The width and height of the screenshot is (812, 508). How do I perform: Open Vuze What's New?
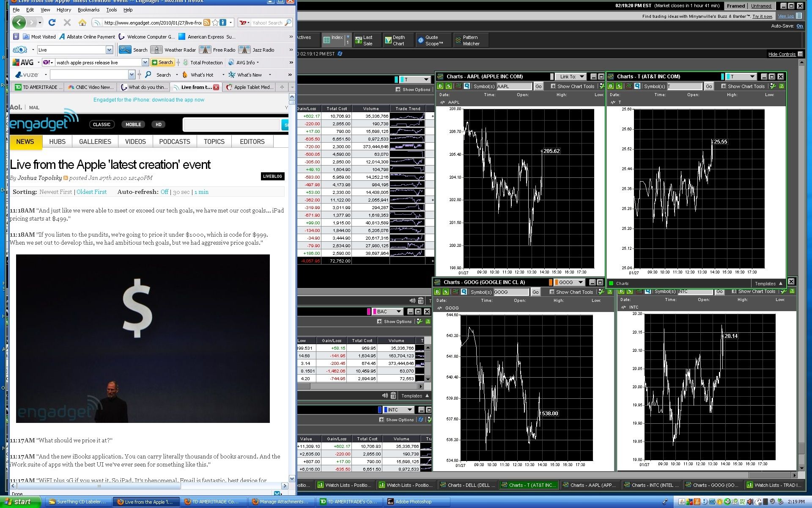(245, 75)
